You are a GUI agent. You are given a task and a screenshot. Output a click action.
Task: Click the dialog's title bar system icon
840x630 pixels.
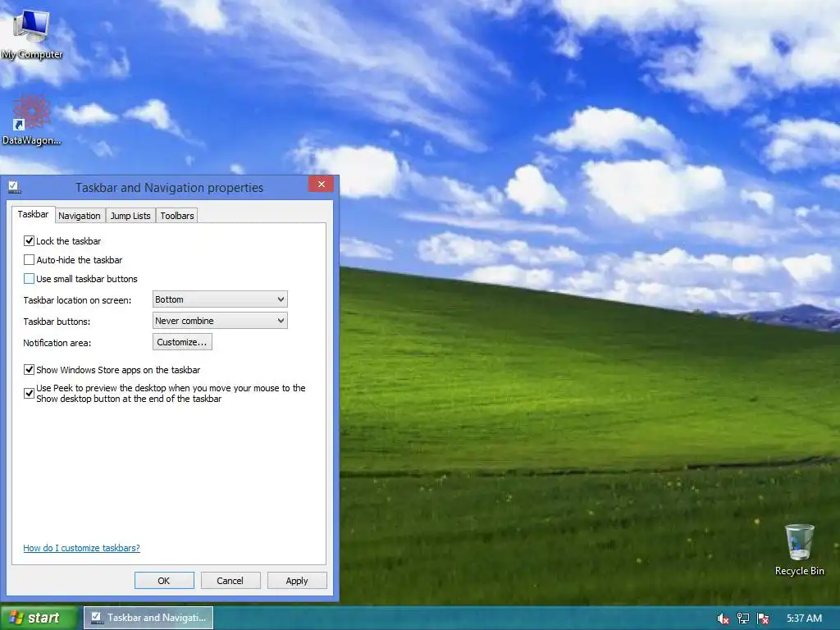(x=15, y=187)
